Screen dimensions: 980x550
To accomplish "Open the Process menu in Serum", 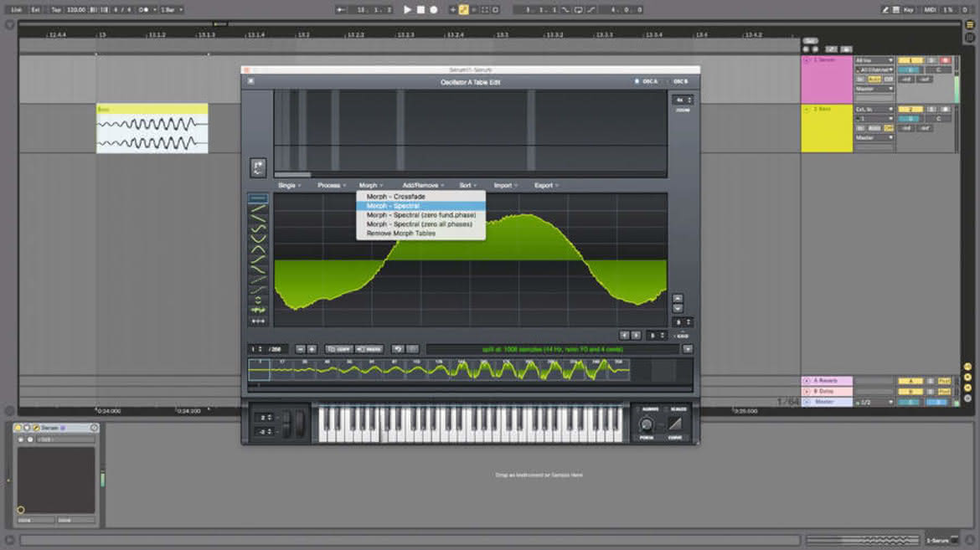I will point(331,185).
